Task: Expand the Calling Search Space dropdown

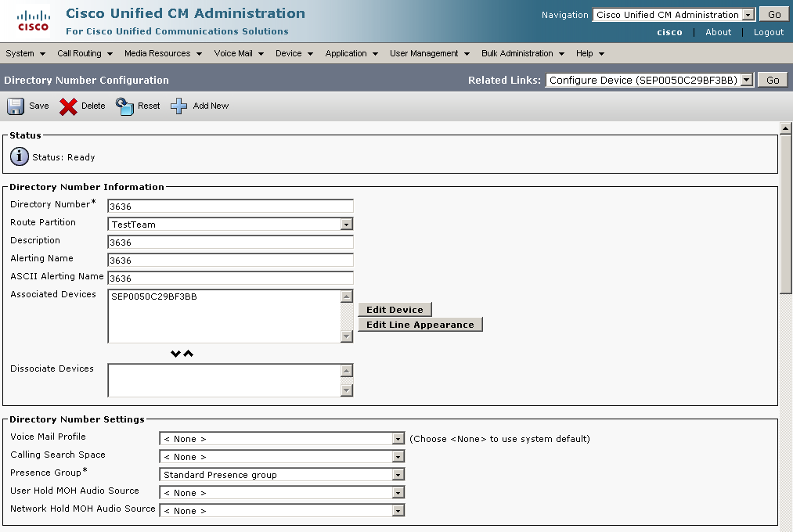Action: point(398,457)
